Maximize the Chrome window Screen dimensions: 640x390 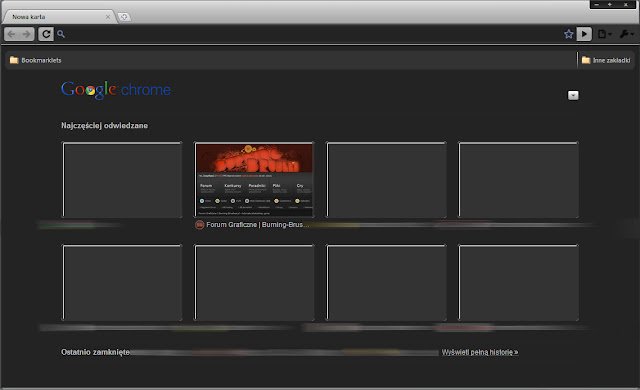610,4
